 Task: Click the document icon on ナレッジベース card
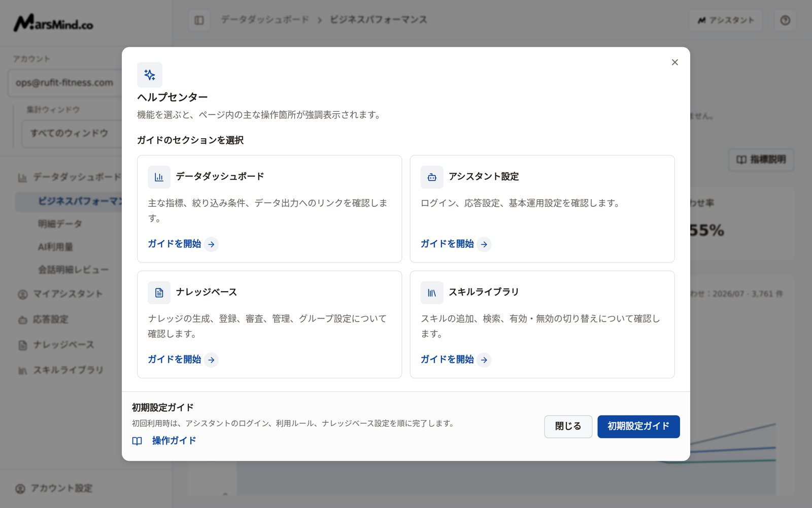[x=159, y=293]
